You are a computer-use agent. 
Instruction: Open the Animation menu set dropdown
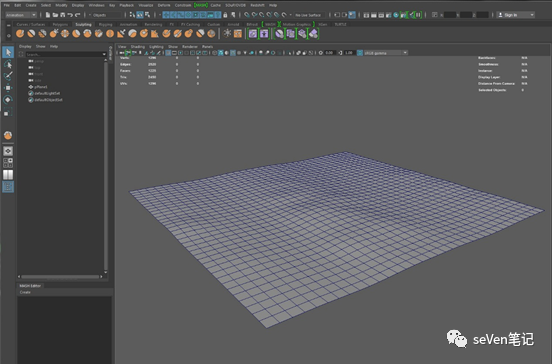21,15
